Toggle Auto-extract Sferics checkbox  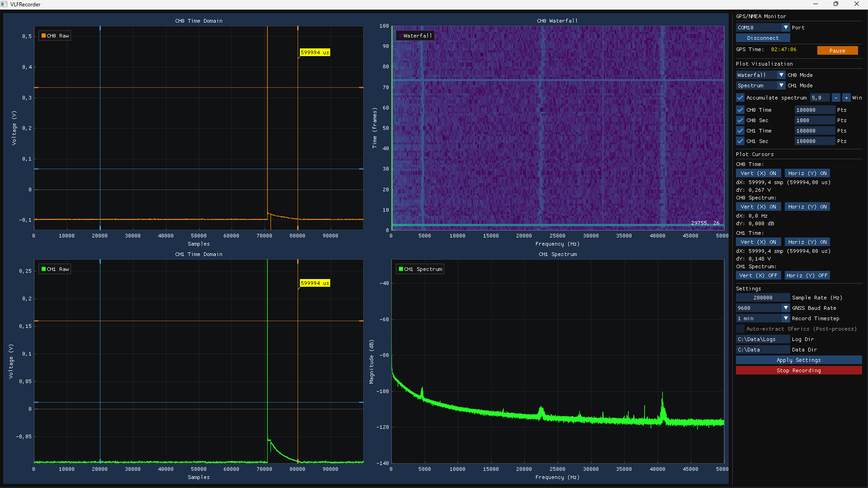[740, 329]
